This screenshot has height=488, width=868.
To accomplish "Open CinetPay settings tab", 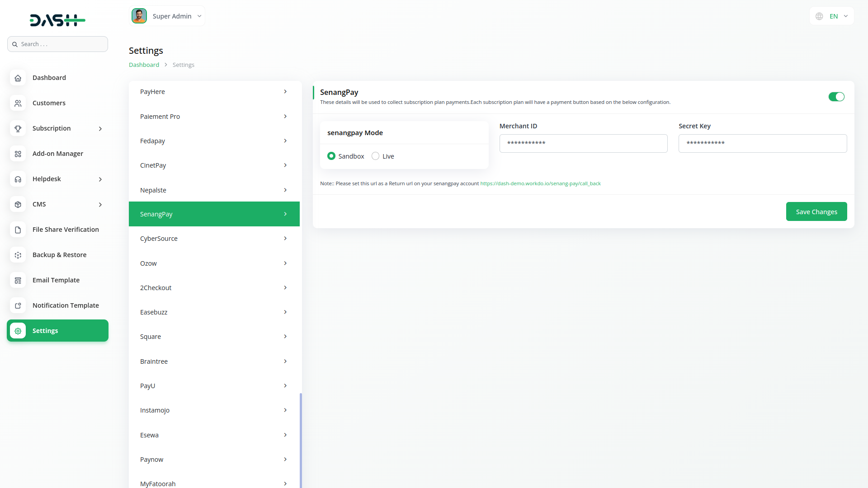I will (214, 165).
